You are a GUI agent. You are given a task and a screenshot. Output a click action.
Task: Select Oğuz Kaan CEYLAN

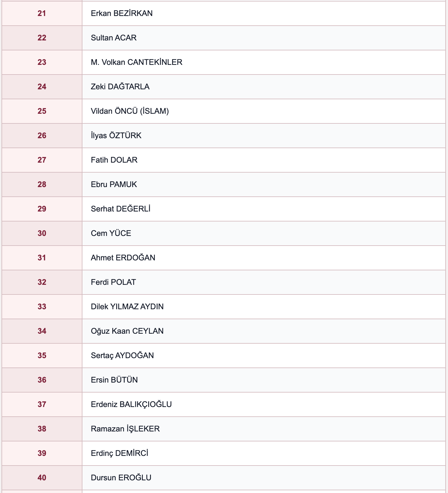127,331
